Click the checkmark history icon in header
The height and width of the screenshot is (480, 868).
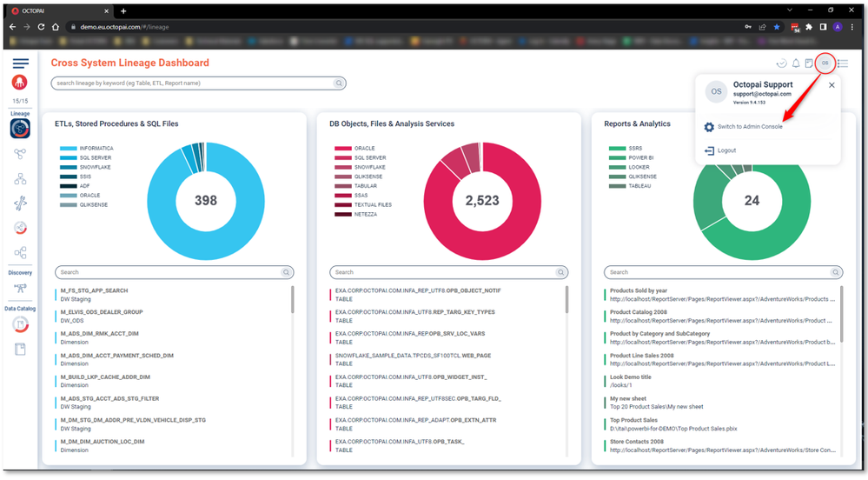pyautogui.click(x=782, y=63)
